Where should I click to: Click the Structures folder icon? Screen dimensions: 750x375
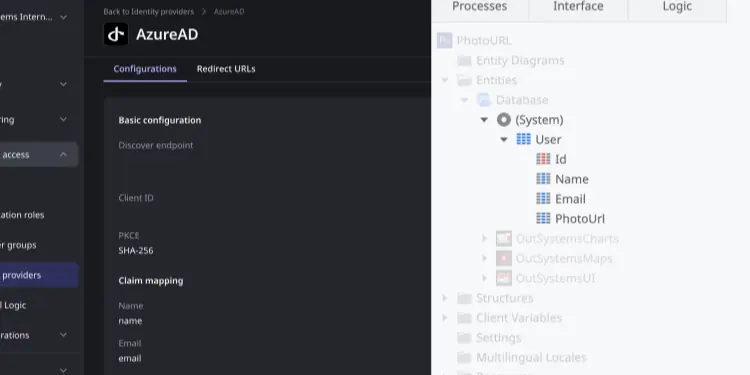[464, 298]
